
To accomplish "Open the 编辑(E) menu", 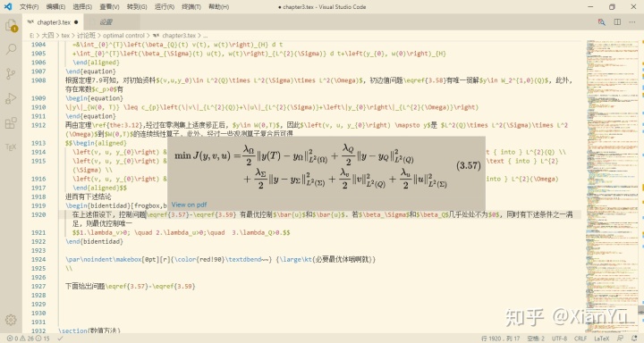I will click(55, 6).
